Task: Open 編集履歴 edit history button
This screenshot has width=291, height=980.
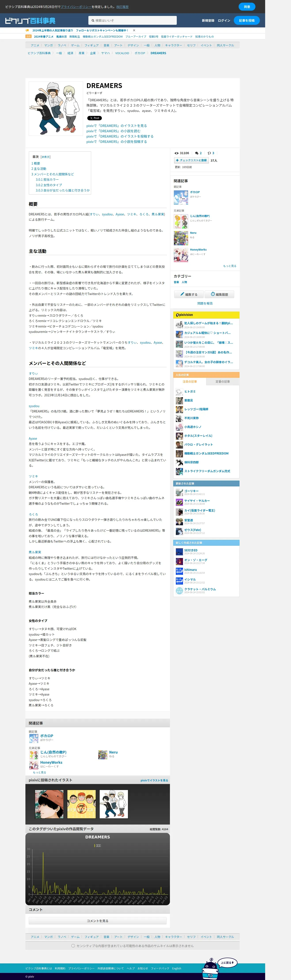Action: point(219,294)
